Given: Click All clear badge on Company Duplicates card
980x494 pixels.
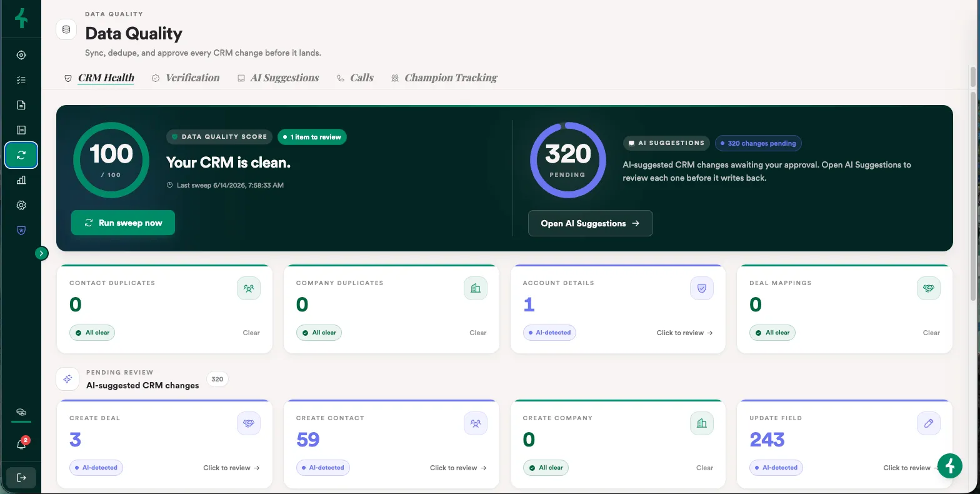Looking at the screenshot, I should tap(319, 333).
